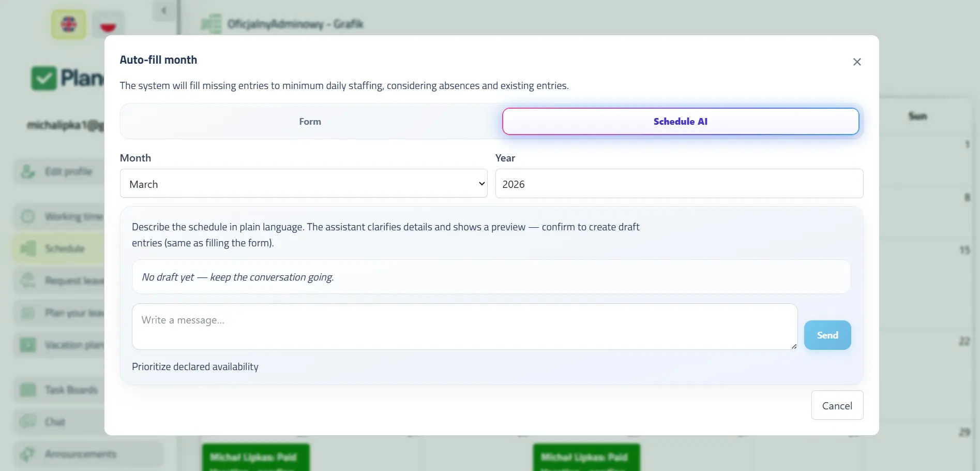Image resolution: width=980 pixels, height=471 pixels.
Task: Click the Year field showing 2026
Action: [679, 184]
